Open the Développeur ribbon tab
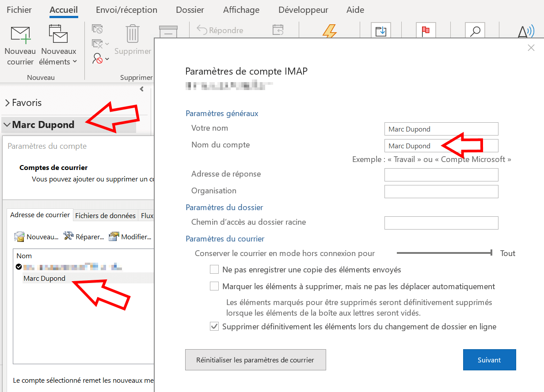Image resolution: width=544 pixels, height=392 pixels. (x=303, y=10)
